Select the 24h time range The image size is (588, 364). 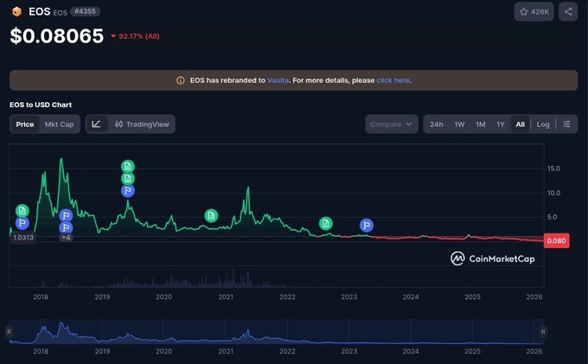coord(437,125)
